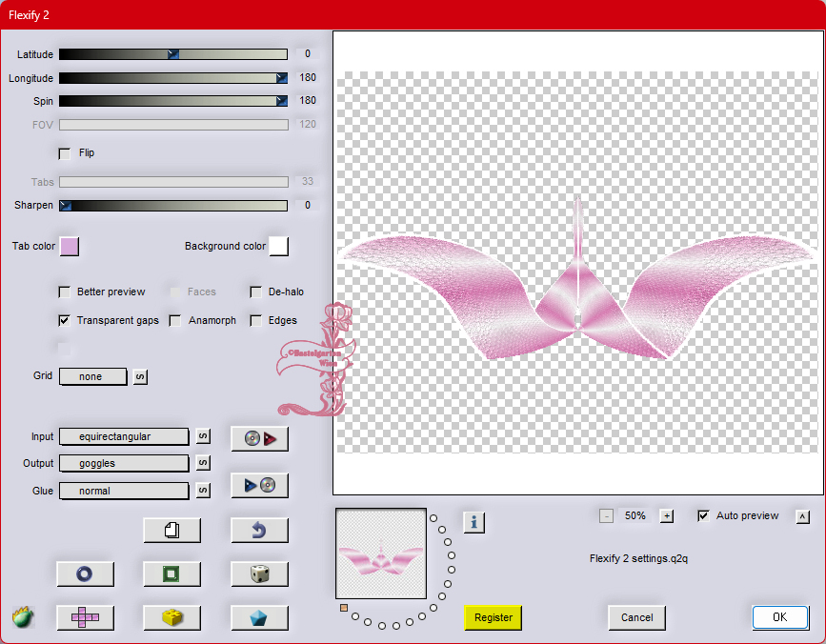The image size is (826, 644).
Task: Click the pink cross cube-net button
Action: (85, 617)
